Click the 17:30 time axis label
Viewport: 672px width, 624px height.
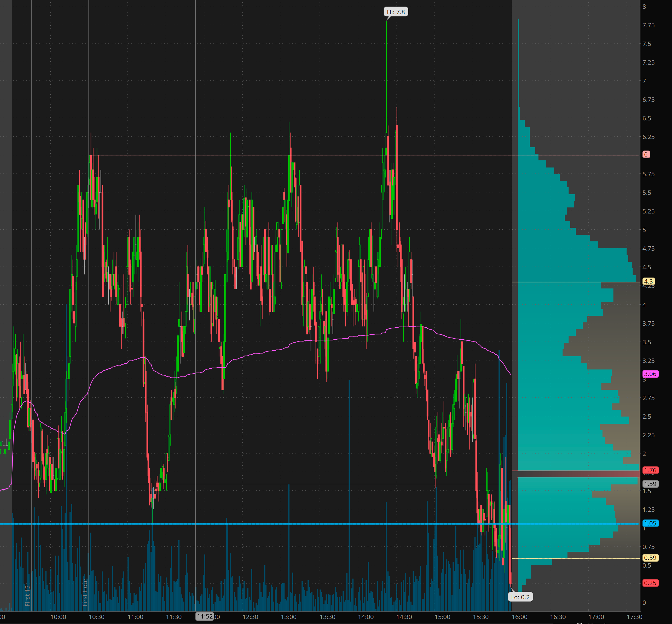(x=634, y=617)
